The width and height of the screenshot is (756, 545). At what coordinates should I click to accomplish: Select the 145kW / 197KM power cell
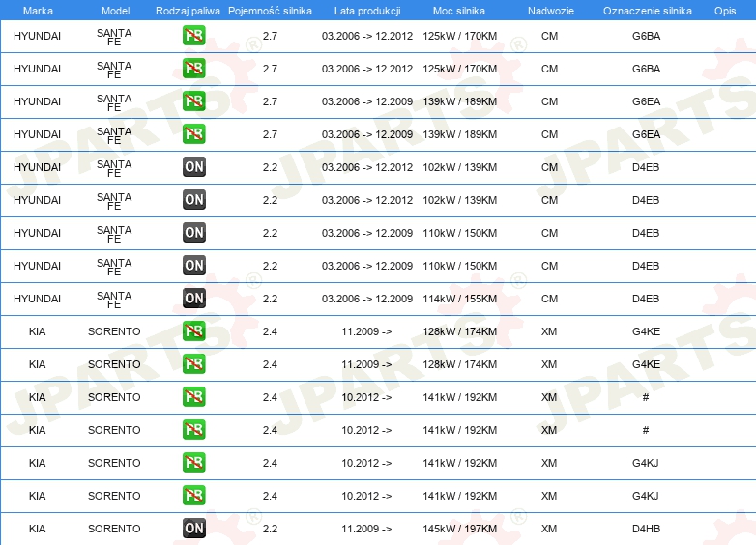(459, 529)
